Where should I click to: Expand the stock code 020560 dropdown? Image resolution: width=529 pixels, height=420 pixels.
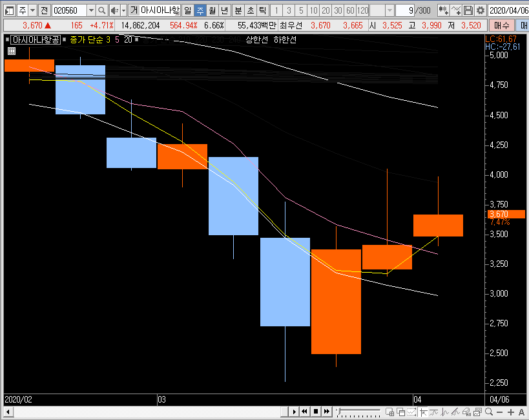[x=91, y=11]
